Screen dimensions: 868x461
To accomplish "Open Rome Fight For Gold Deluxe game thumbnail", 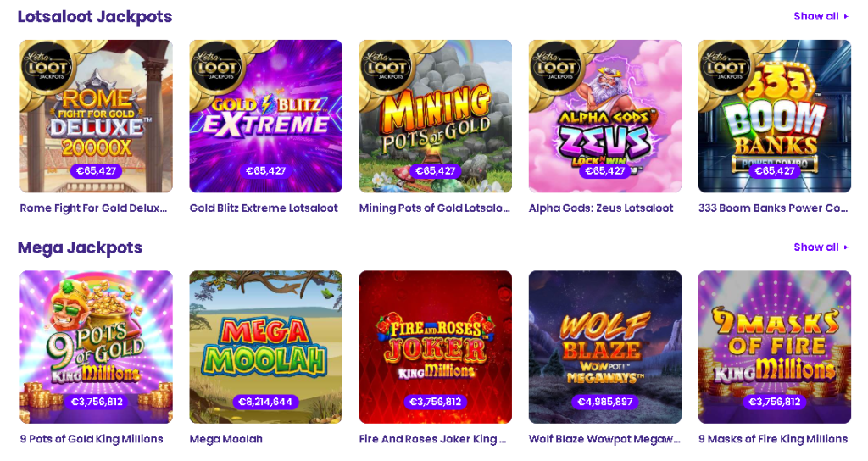I will point(97,116).
